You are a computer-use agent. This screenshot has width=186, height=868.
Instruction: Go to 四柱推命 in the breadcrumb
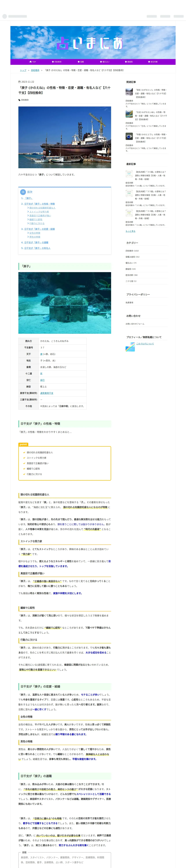[x=35, y=70]
